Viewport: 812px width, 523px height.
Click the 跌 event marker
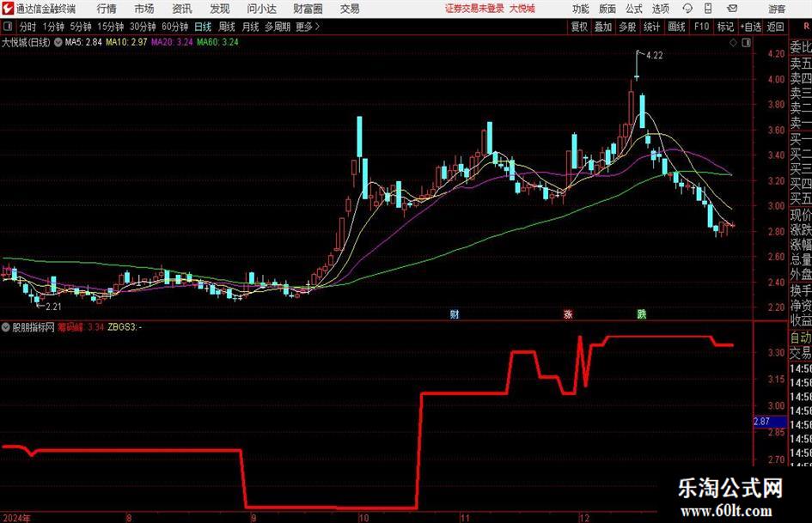pos(642,313)
